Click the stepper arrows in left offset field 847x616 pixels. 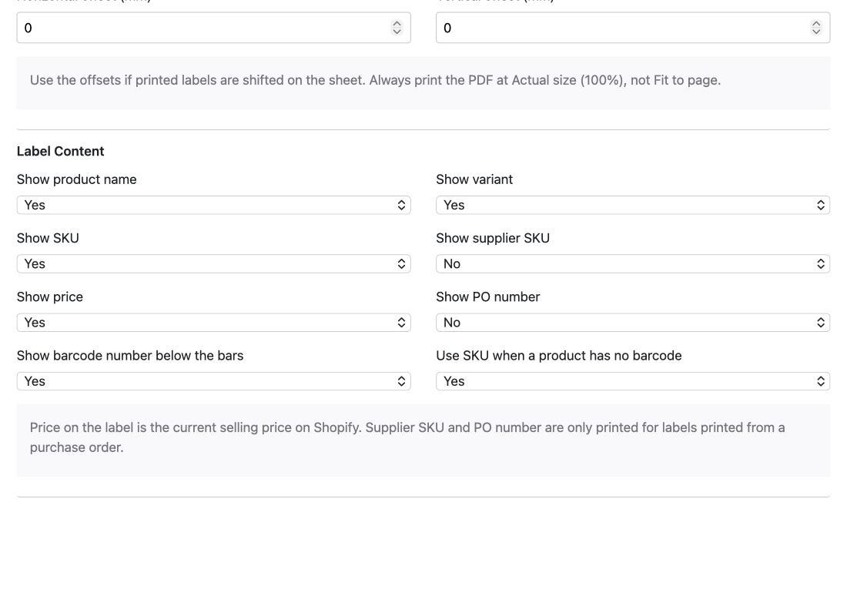tap(397, 28)
